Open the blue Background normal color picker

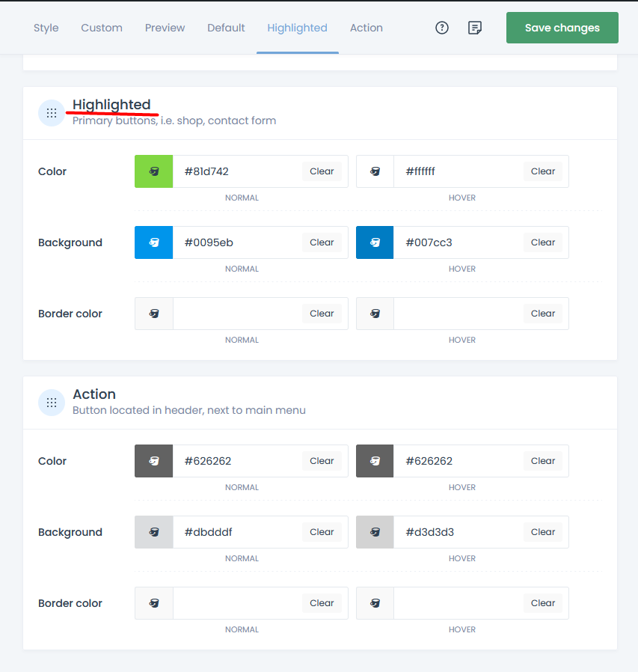[153, 242]
